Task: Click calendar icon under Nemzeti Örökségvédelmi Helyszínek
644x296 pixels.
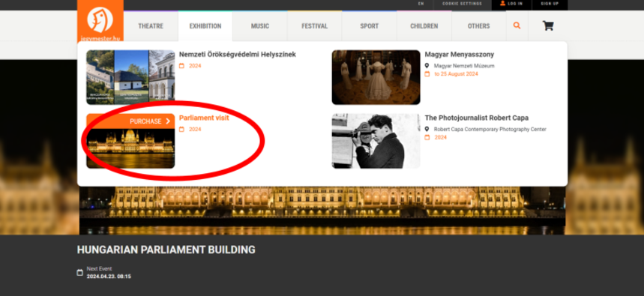Action: pos(181,66)
